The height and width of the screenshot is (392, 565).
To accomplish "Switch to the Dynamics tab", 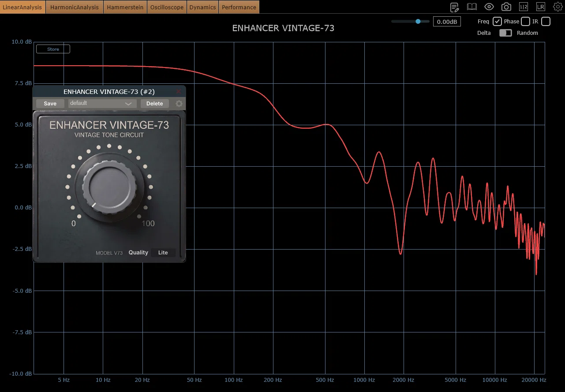I will click(x=202, y=7).
